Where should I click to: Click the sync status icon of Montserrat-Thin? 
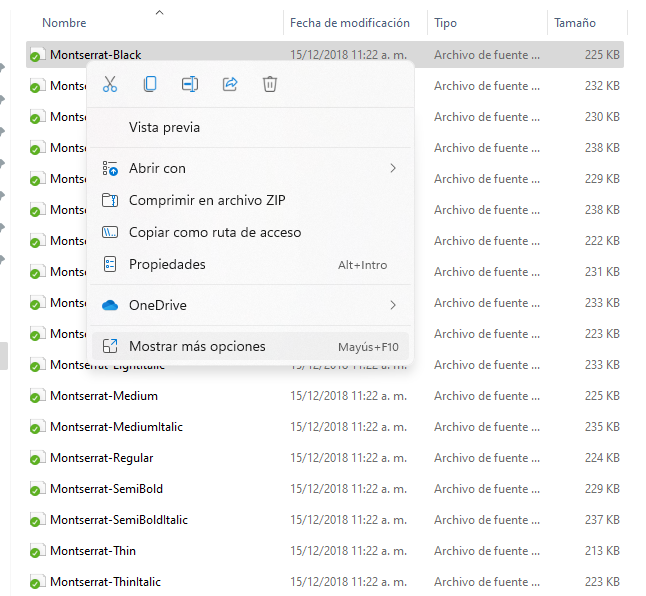35,552
